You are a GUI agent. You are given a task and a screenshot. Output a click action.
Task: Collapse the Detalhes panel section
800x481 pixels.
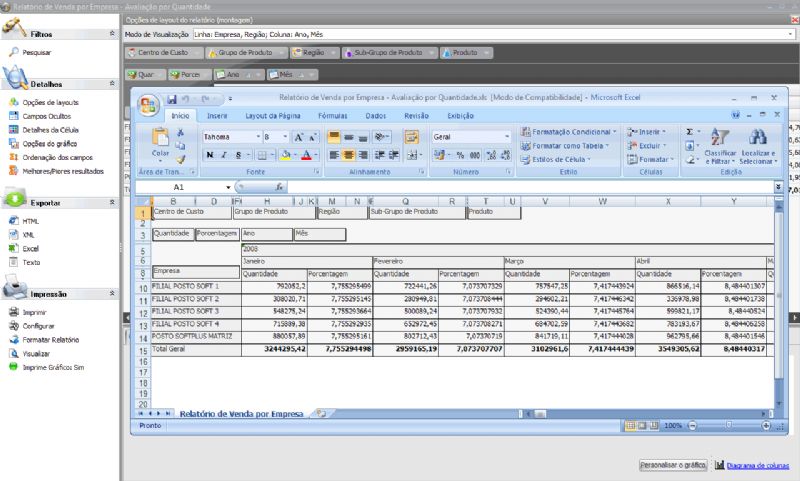click(x=112, y=83)
